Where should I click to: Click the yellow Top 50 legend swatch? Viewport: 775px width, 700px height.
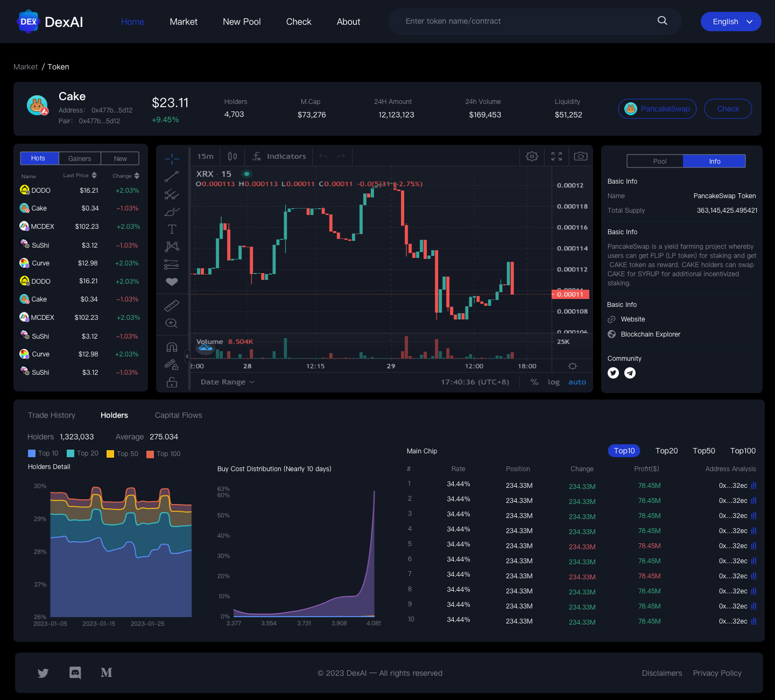click(110, 454)
